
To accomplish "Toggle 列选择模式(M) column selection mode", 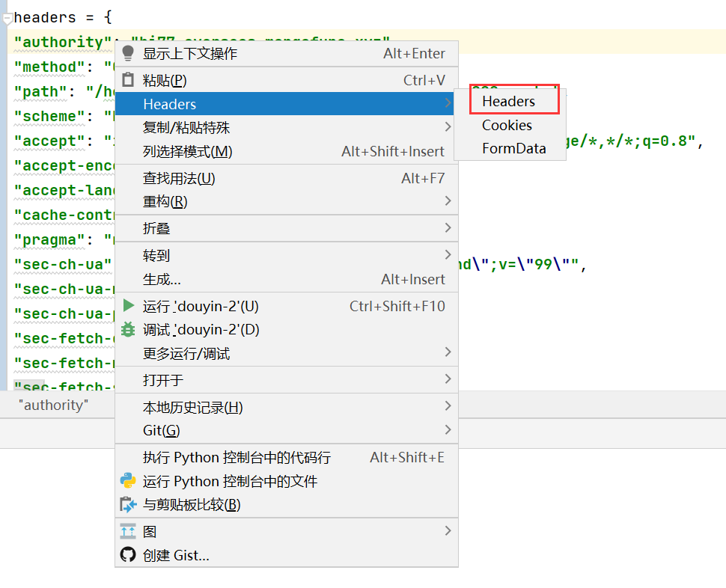I will point(188,152).
